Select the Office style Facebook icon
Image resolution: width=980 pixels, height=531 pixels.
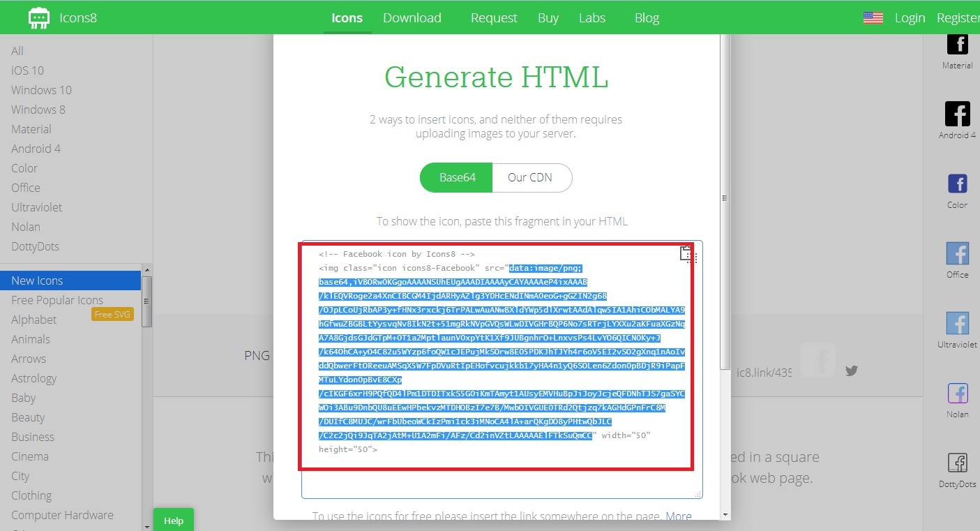pyautogui.click(x=957, y=253)
